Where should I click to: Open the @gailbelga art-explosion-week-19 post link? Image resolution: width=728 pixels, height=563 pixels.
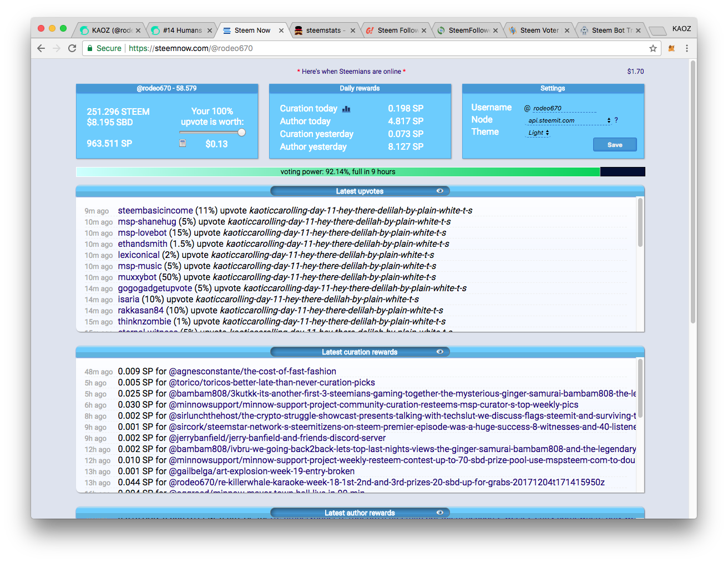262,471
